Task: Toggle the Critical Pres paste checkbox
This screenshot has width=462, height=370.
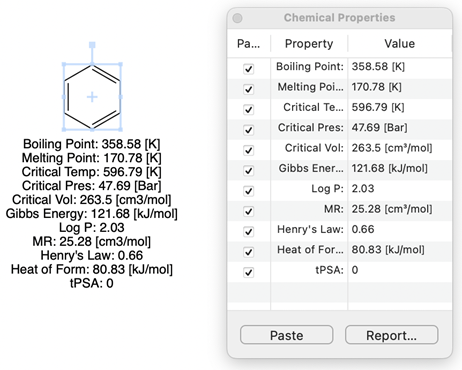Action: (x=248, y=130)
